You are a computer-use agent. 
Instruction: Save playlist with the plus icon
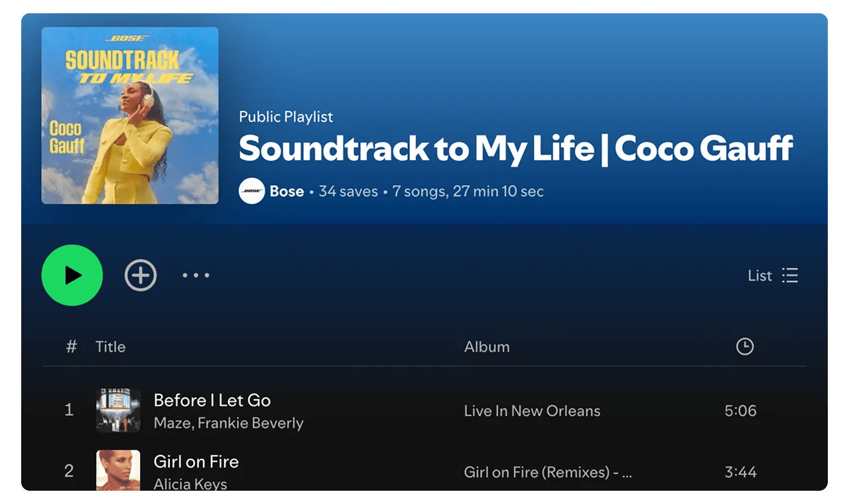(x=141, y=275)
